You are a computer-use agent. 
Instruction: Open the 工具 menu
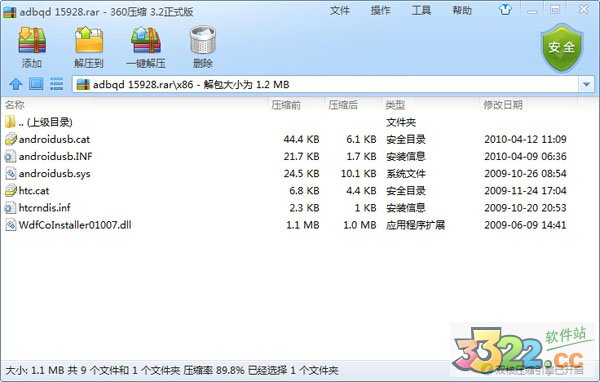pos(421,10)
